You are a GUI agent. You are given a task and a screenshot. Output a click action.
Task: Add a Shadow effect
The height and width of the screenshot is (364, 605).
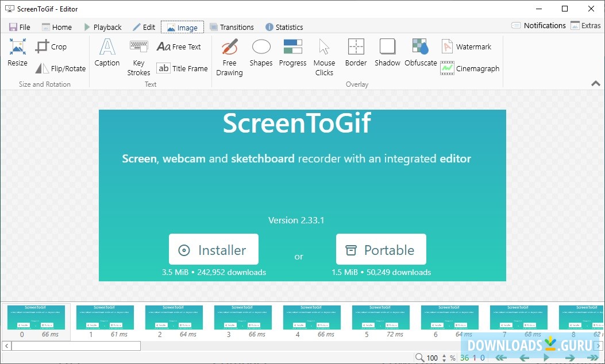[387, 56]
